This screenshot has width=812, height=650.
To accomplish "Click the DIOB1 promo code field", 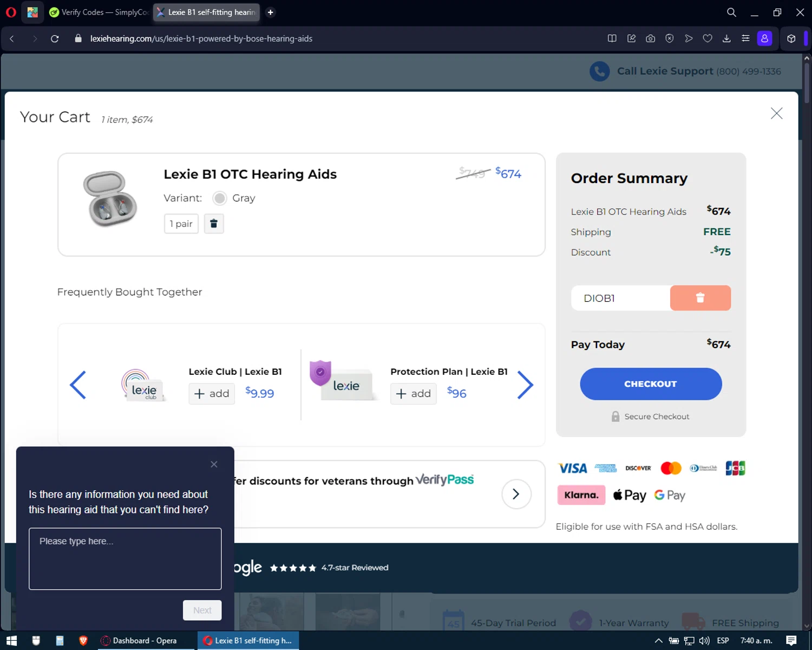I will pos(620,298).
